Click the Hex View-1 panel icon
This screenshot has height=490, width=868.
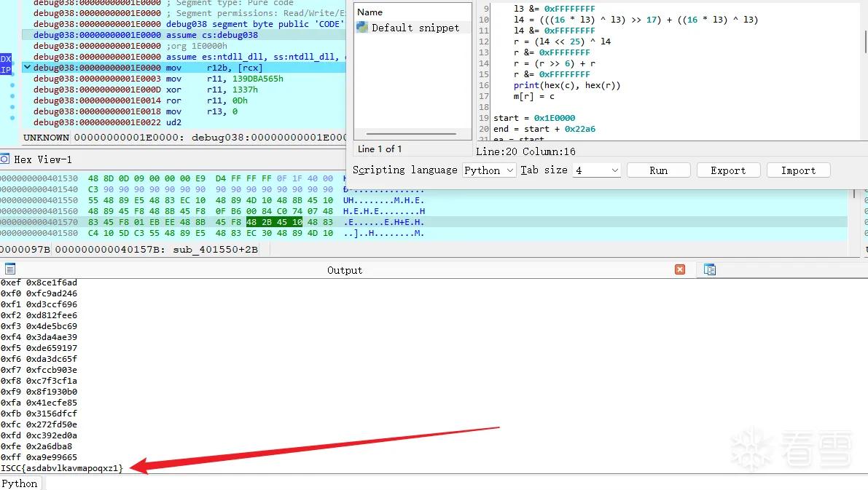[4, 159]
